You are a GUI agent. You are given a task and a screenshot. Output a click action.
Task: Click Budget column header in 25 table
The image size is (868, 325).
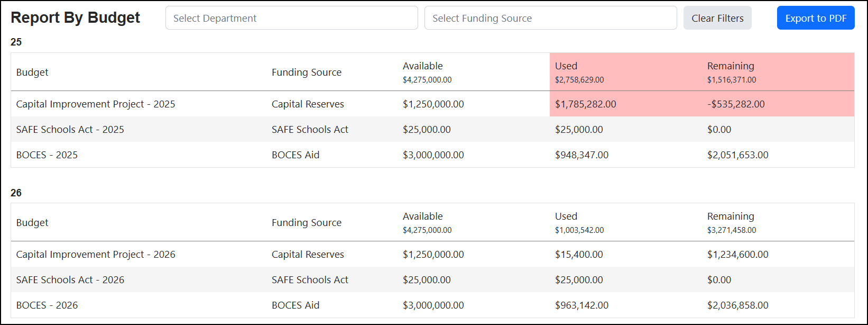point(32,73)
